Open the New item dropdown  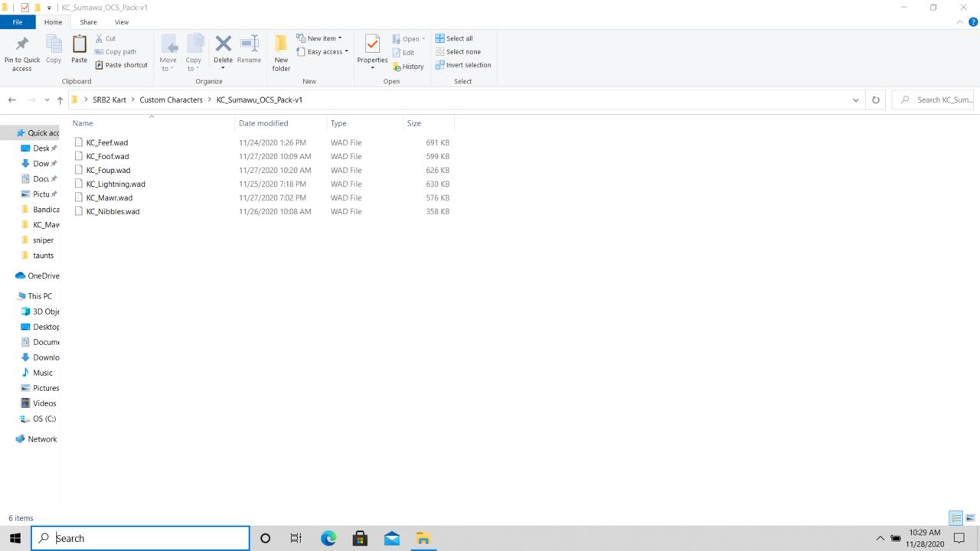[x=319, y=38]
